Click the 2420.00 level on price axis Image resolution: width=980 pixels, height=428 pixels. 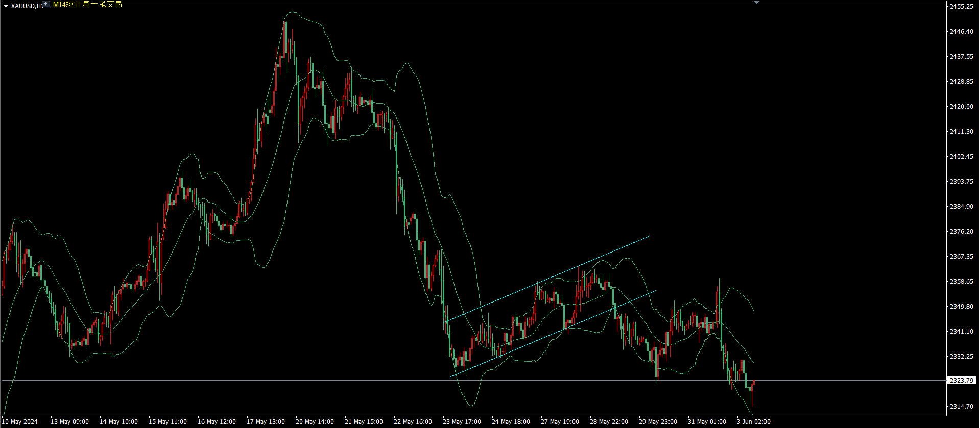click(x=961, y=107)
